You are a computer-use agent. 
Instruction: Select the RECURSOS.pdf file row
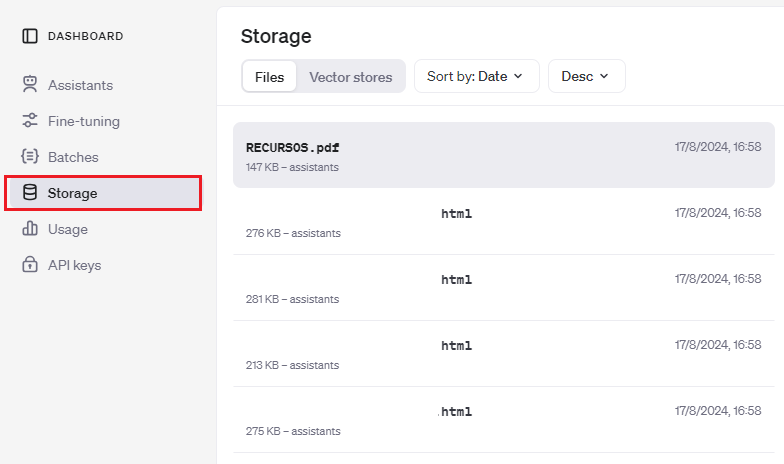504,155
